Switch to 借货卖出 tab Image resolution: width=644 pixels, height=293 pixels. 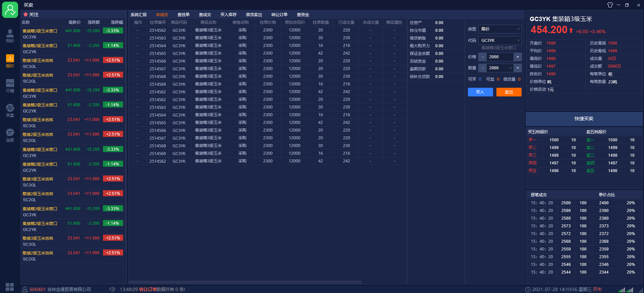pos(254,15)
